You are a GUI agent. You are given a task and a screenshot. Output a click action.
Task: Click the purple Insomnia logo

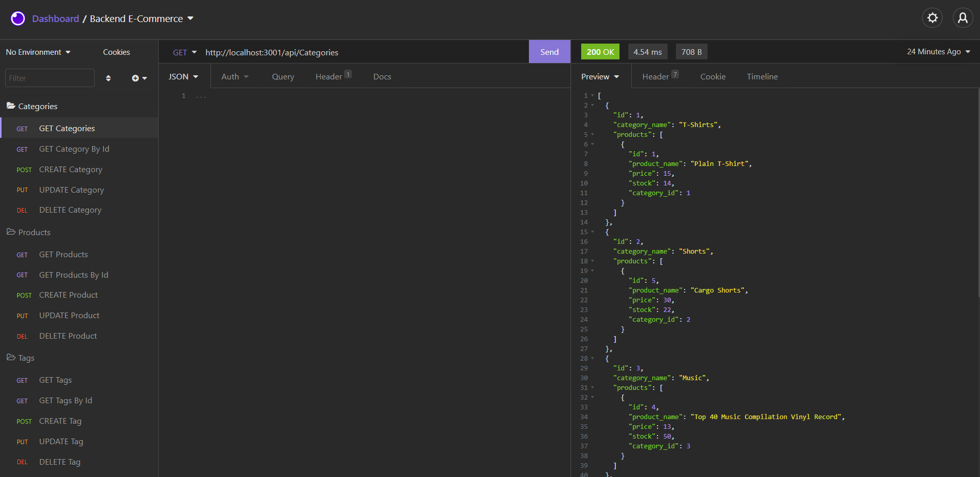point(17,18)
